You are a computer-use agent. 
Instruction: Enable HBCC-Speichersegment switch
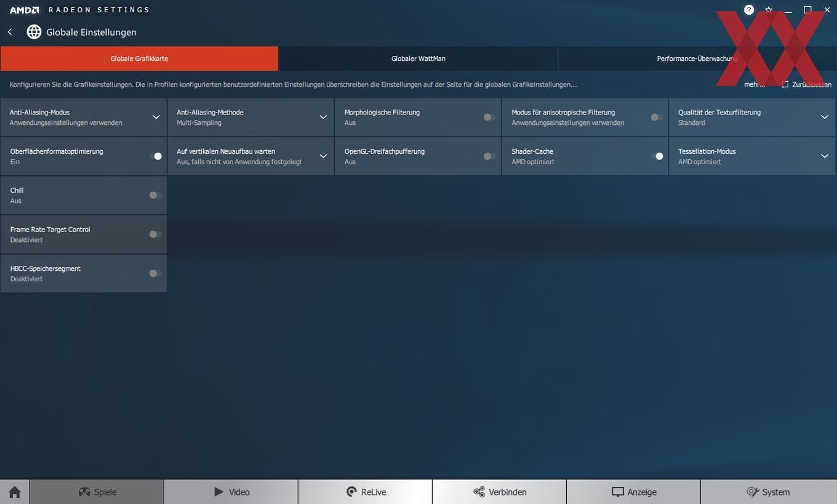coord(155,273)
